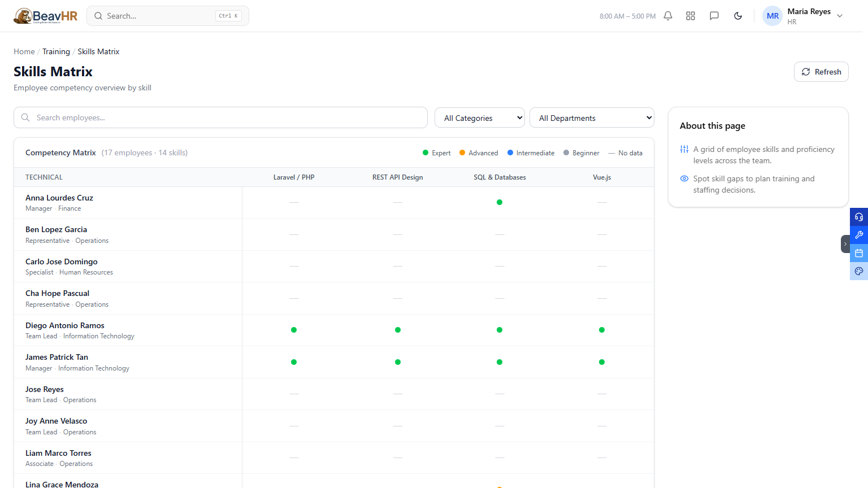Viewport: 868px width, 488px height.
Task: Open the All Categories dropdown
Action: click(x=480, y=118)
